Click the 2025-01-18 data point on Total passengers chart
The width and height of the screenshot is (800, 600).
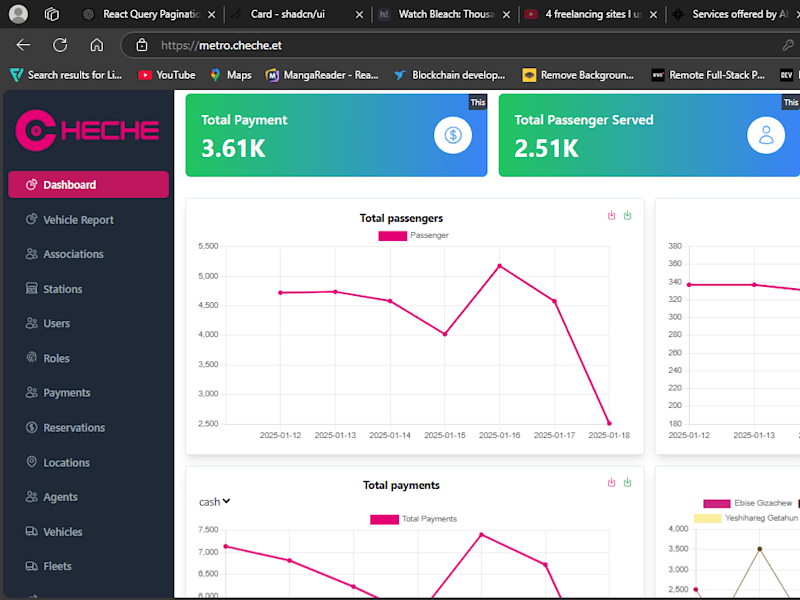pyautogui.click(x=609, y=423)
